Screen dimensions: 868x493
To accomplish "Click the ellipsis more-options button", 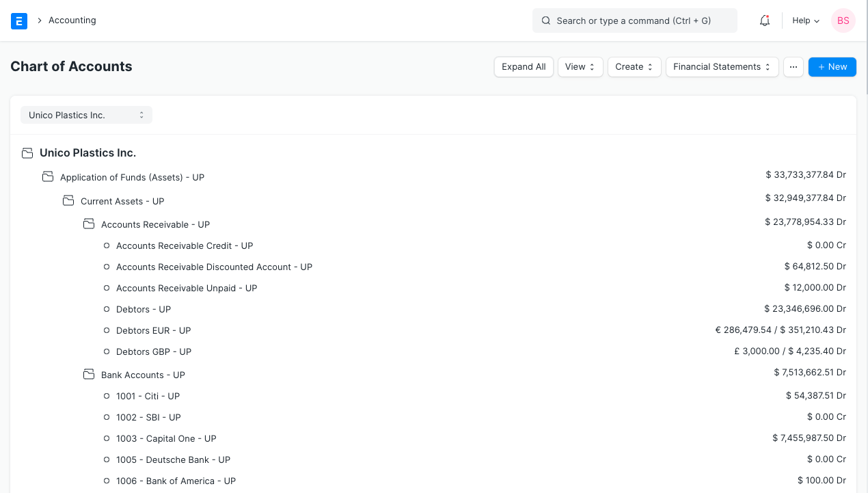I will pos(794,66).
